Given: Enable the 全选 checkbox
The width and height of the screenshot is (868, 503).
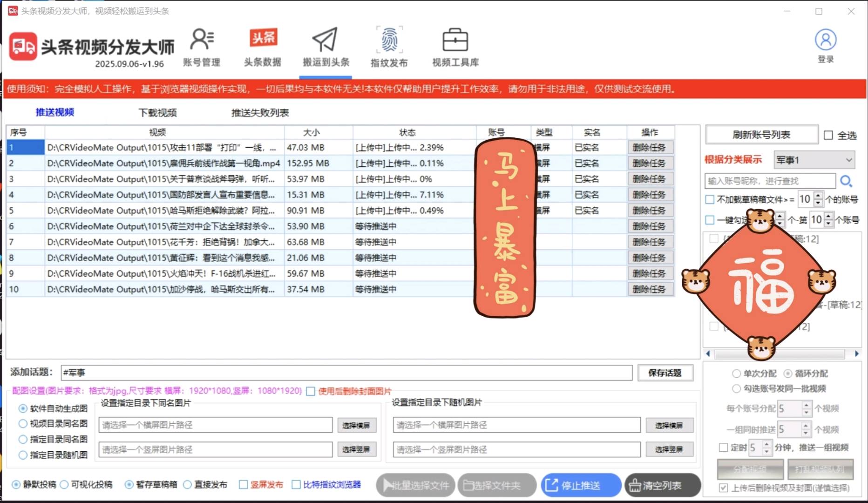Looking at the screenshot, I should click(828, 135).
